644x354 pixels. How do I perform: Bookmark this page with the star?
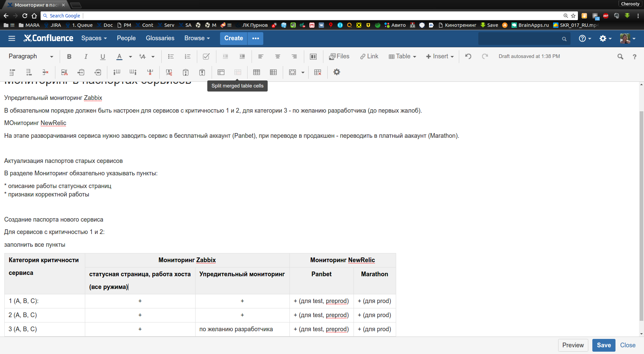[573, 16]
